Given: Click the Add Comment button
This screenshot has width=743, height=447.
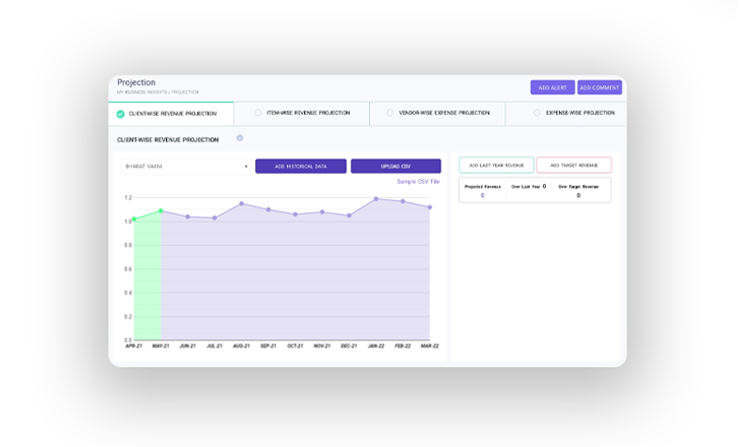Looking at the screenshot, I should (x=599, y=88).
